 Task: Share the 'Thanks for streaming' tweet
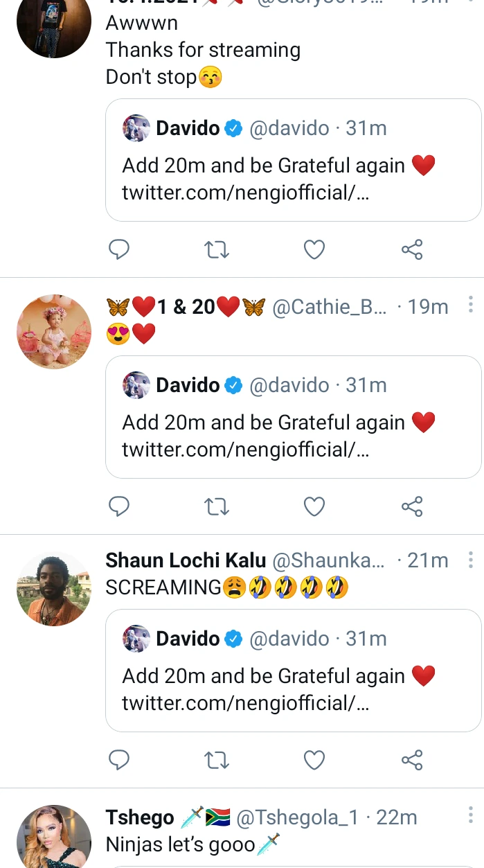412,249
